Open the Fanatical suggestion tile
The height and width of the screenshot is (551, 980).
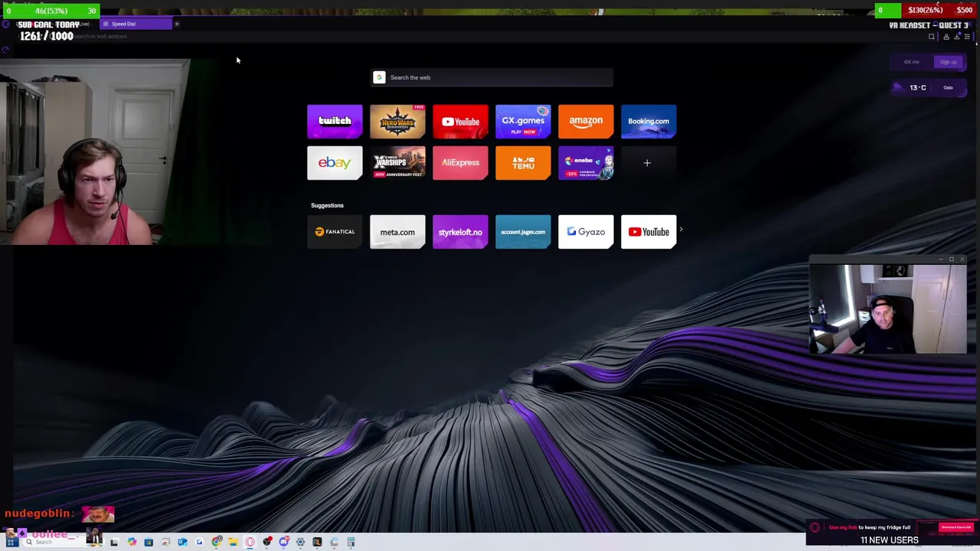[335, 232]
